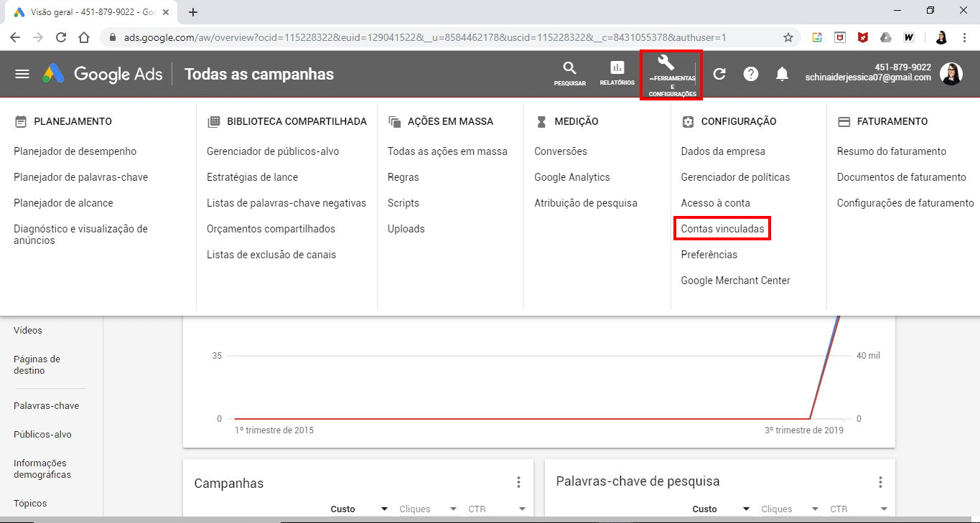Bookmark this page with the star icon
Image resolution: width=980 pixels, height=523 pixels.
pyautogui.click(x=788, y=37)
